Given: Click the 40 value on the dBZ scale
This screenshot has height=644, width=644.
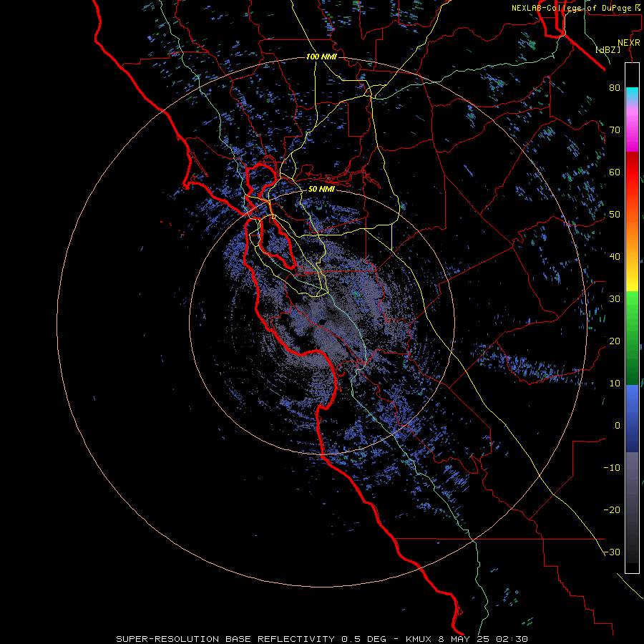Looking at the screenshot, I should (x=615, y=257).
